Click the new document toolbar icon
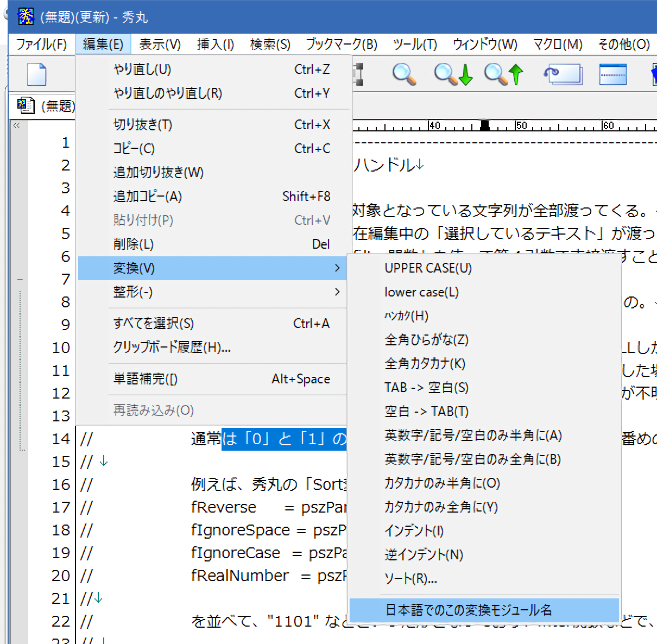The width and height of the screenshot is (657, 644). [x=36, y=74]
